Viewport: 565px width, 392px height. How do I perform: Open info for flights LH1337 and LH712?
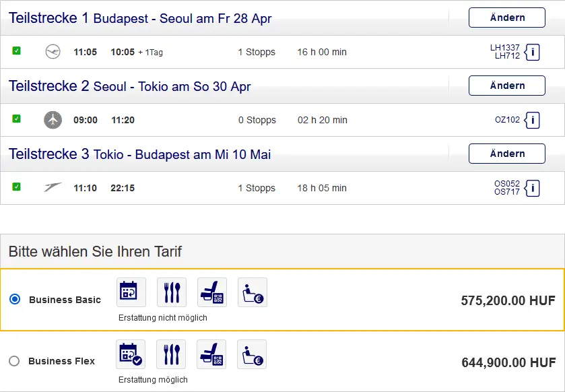[532, 52]
